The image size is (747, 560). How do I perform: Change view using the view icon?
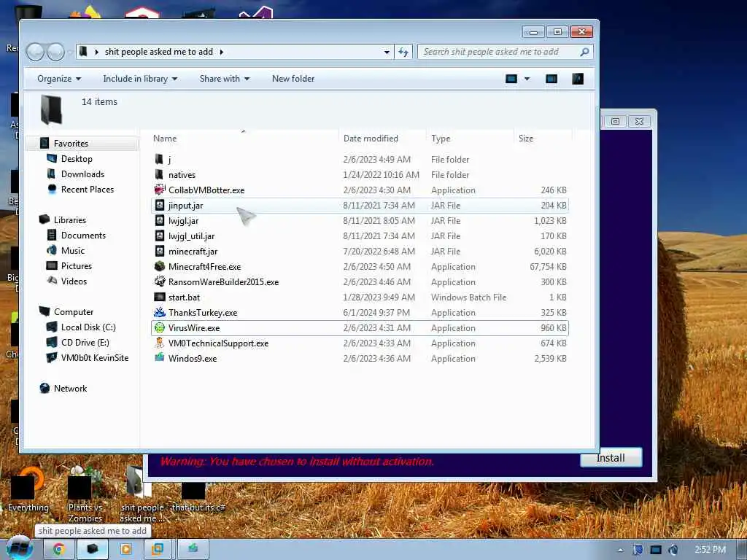(x=511, y=79)
